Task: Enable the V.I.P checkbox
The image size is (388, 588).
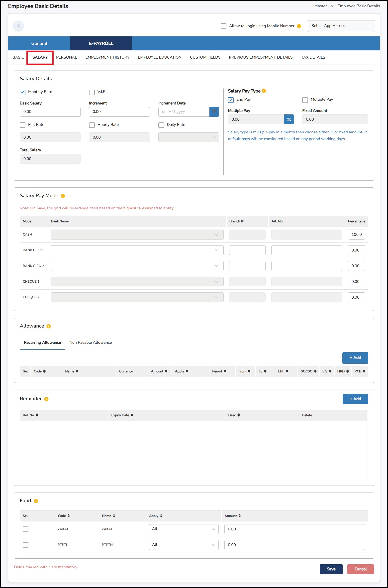Action: 92,92
